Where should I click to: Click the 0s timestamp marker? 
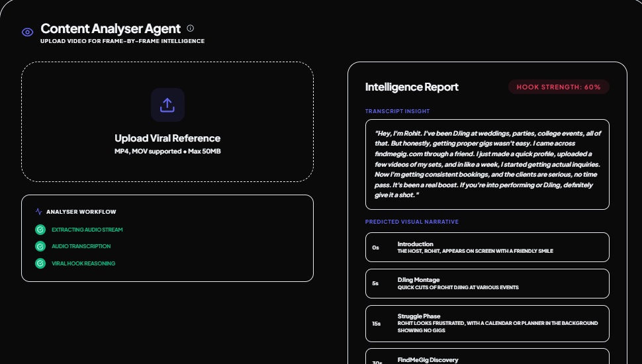tap(375, 248)
